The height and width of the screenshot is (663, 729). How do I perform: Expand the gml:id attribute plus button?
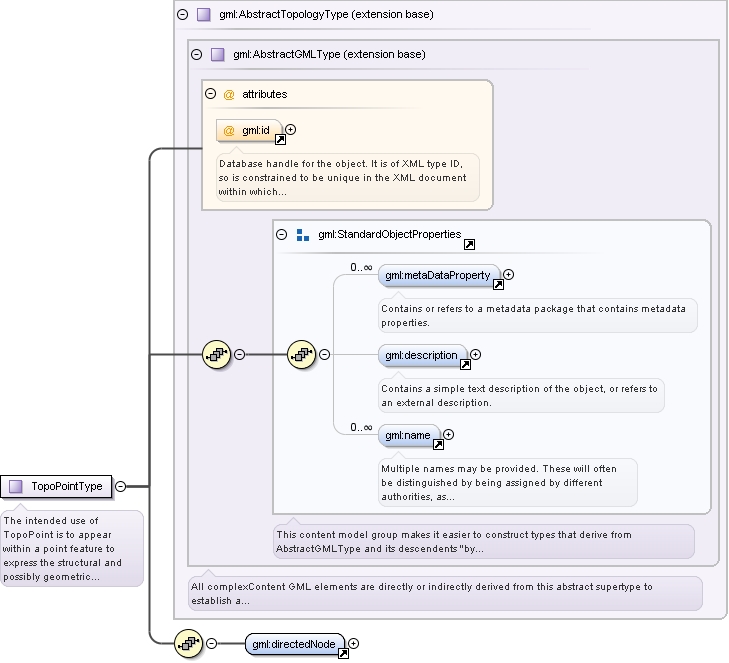(x=291, y=129)
